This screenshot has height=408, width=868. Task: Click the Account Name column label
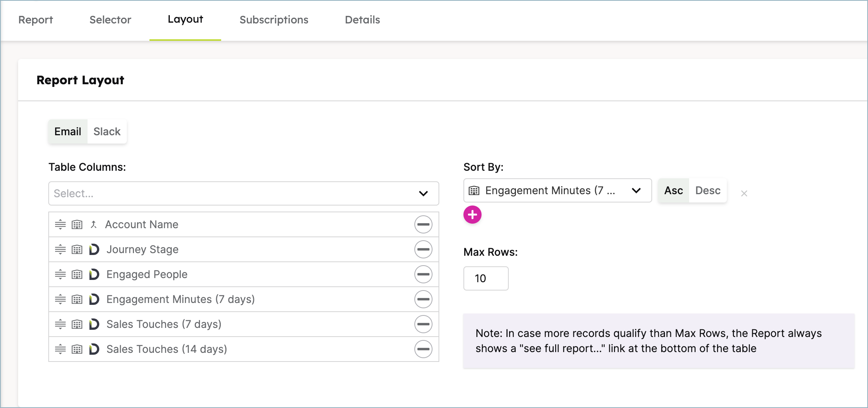pyautogui.click(x=142, y=224)
